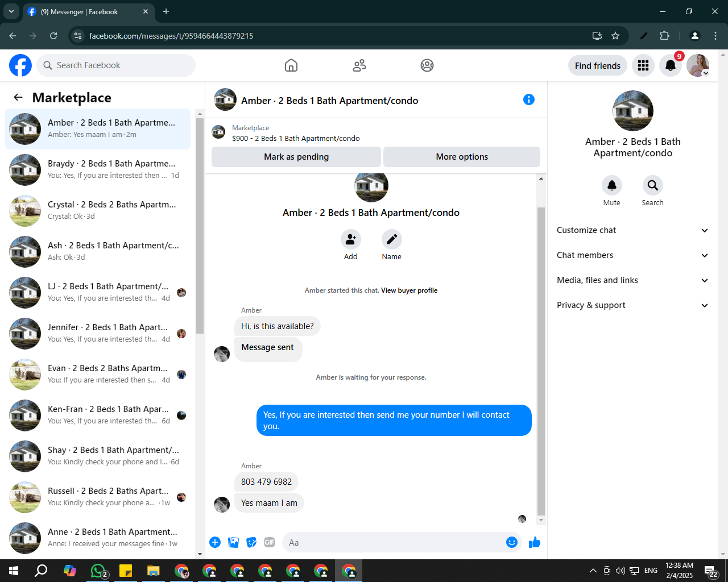Send a thumbs-up like

pos(535,542)
